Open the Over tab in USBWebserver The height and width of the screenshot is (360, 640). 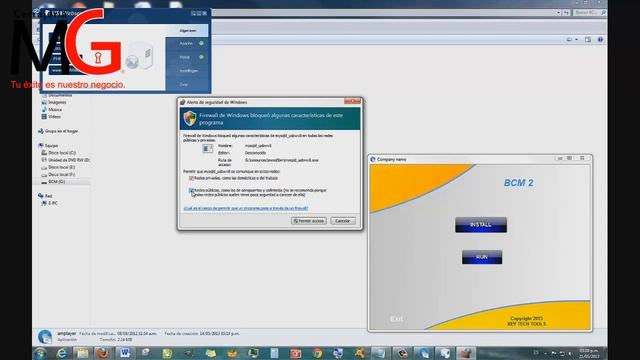click(184, 84)
